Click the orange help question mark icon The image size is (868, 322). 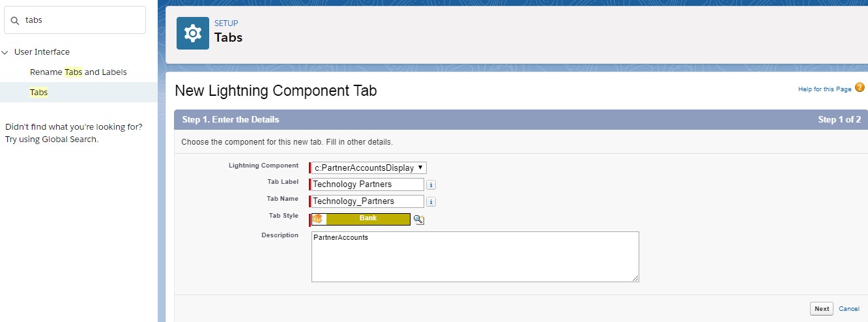(860, 88)
